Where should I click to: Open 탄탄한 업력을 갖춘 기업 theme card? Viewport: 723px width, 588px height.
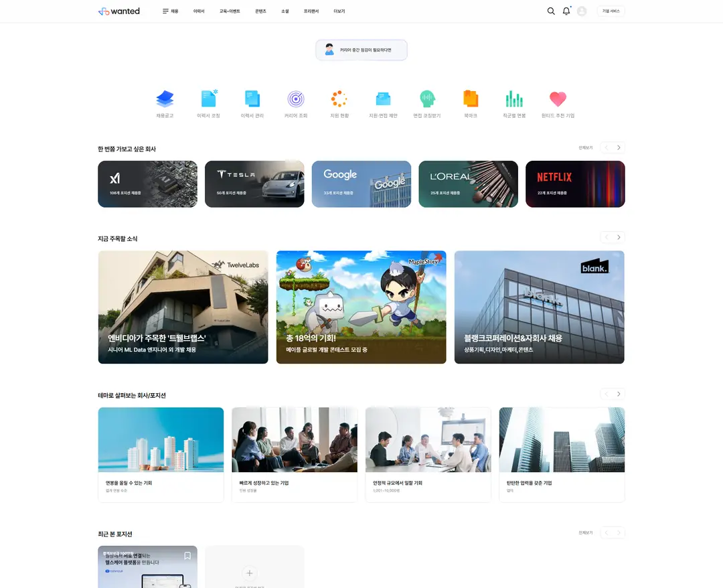click(562, 455)
